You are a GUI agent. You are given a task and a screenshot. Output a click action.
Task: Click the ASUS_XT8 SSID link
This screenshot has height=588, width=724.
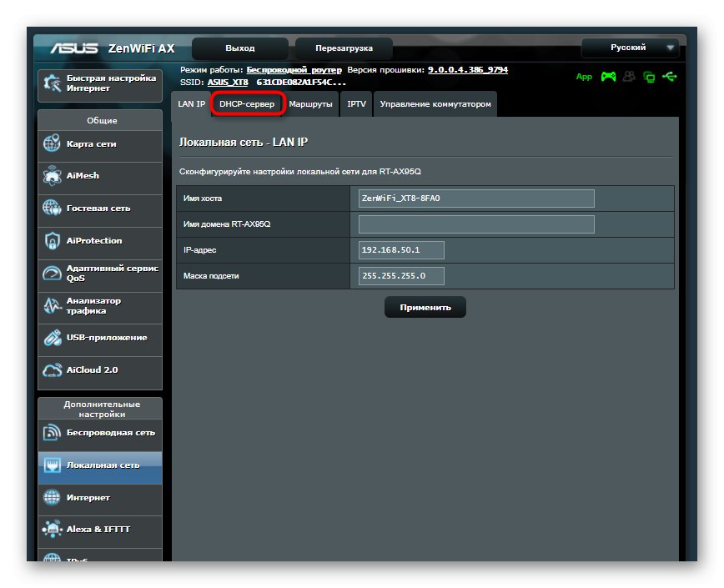(x=228, y=83)
